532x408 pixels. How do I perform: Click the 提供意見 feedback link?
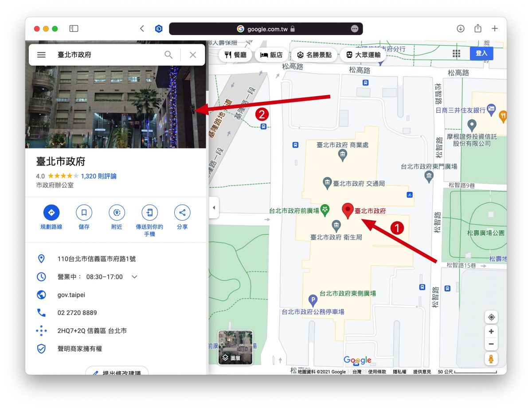point(422,372)
